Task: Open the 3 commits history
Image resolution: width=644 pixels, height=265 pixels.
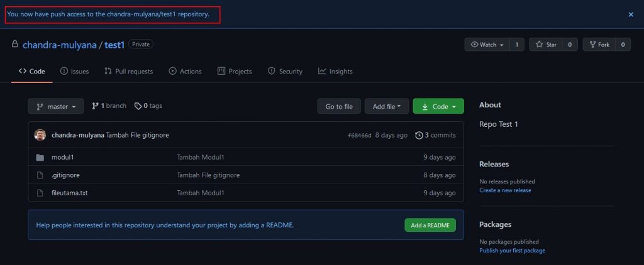Action: [436, 135]
